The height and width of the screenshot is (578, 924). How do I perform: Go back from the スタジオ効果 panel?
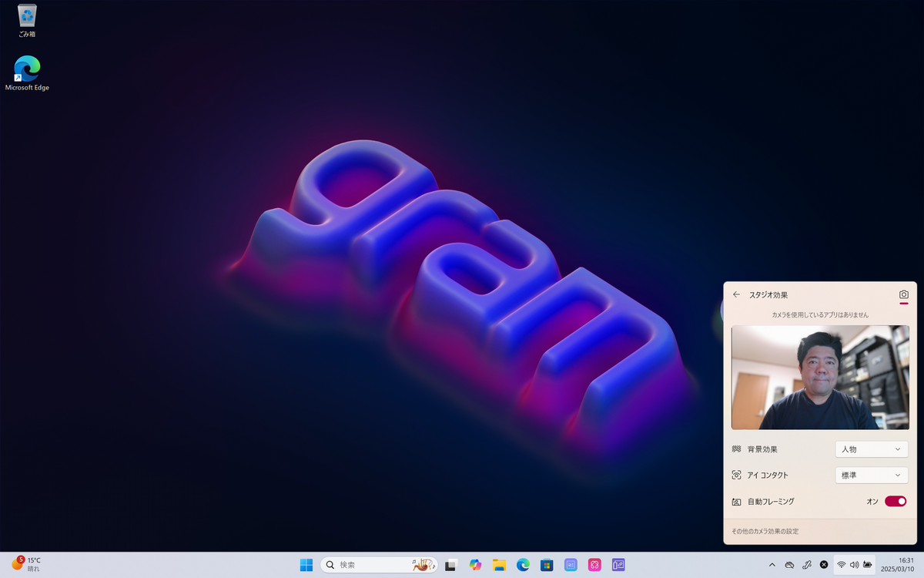pos(736,294)
